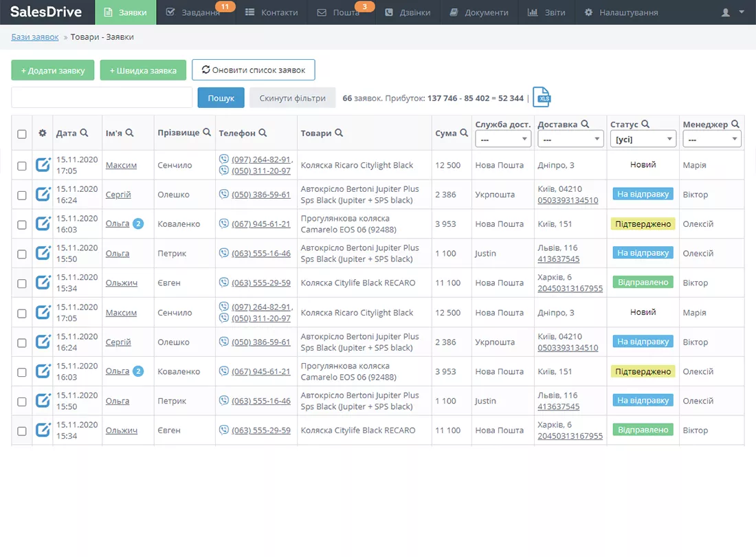Open first tracking number 0503393134510 link
This screenshot has width=756, height=557.
[568, 200]
